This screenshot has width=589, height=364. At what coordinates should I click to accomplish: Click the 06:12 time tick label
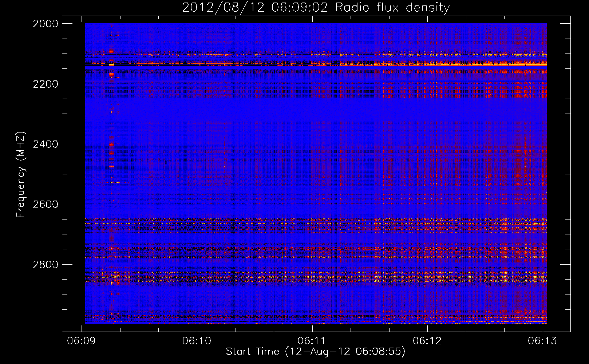pyautogui.click(x=427, y=341)
